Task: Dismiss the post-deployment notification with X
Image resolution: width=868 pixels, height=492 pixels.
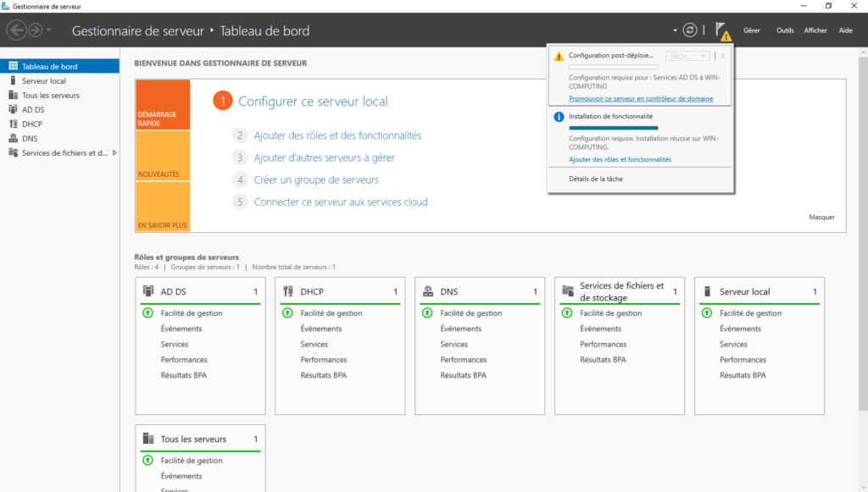Action: point(723,56)
